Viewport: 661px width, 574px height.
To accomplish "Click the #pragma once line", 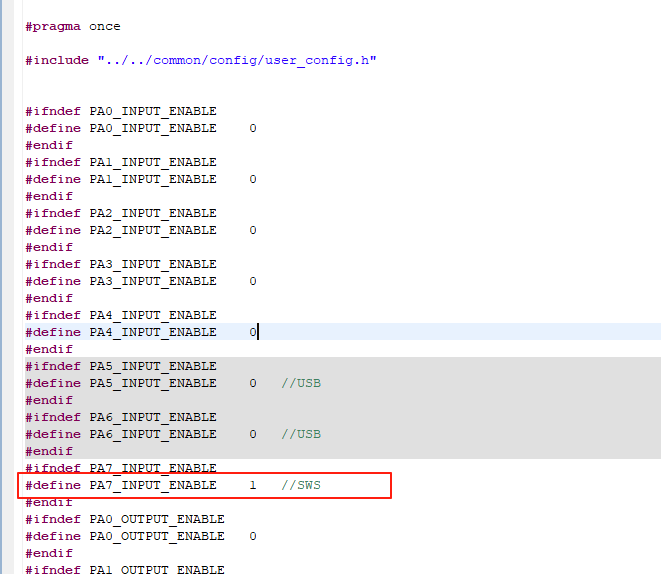I will click(x=73, y=27).
